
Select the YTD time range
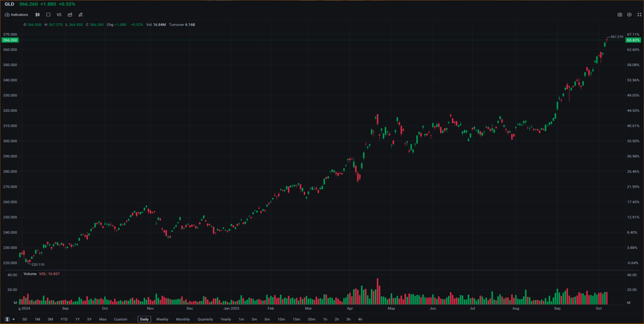tap(64, 319)
